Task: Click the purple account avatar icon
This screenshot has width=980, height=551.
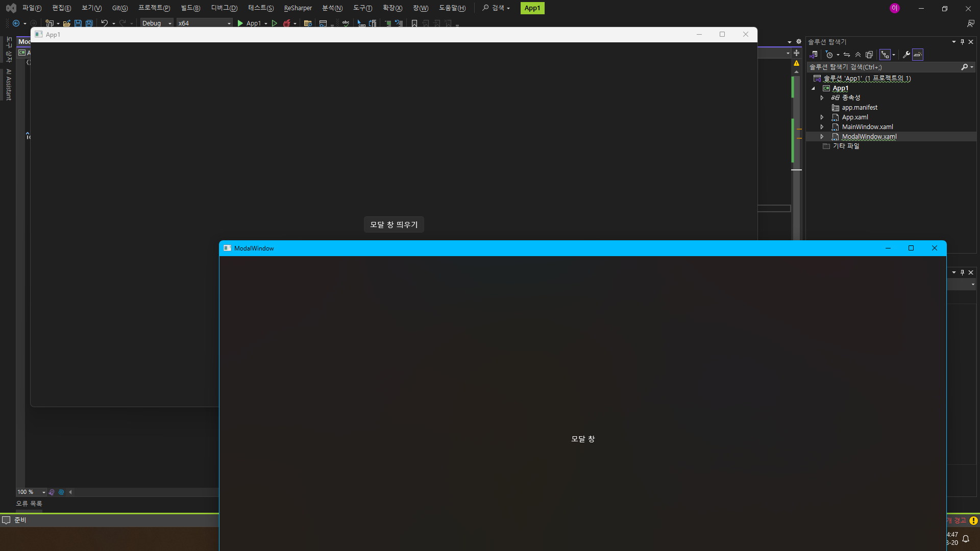Action: click(894, 8)
